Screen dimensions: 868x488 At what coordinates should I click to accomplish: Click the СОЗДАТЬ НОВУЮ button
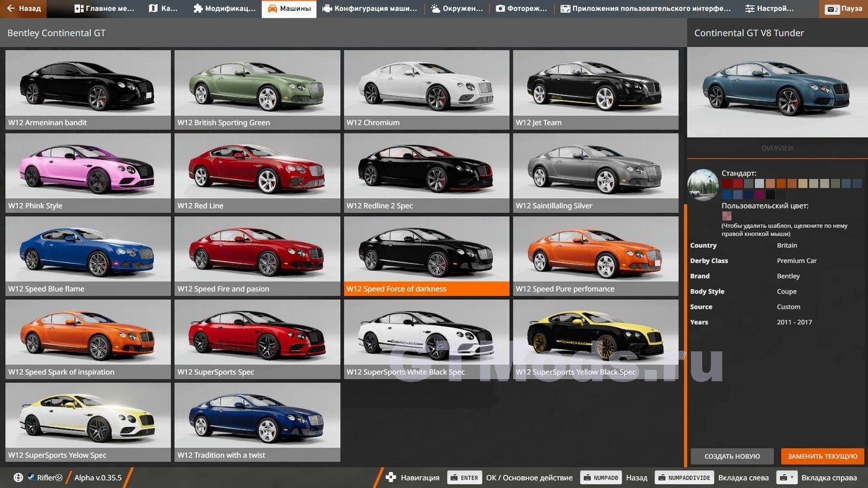coord(732,456)
